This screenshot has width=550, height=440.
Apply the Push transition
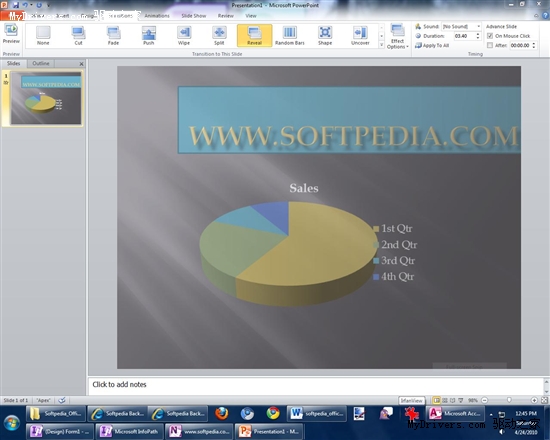click(x=149, y=35)
